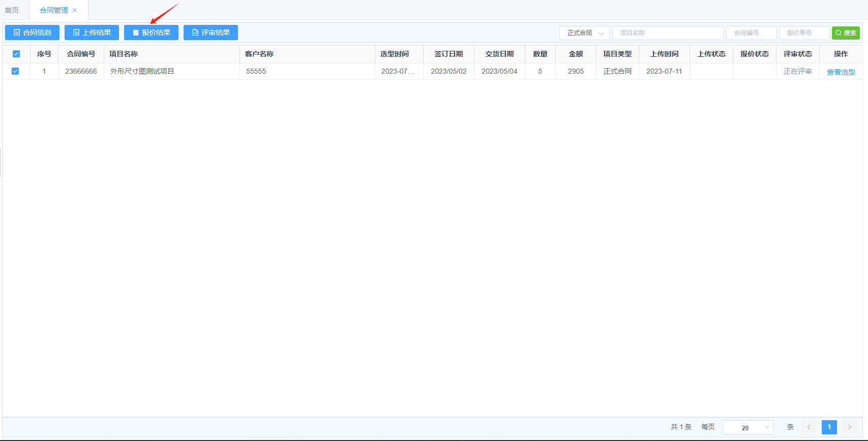Click the 评审结果 icon button
Image resolution: width=868 pixels, height=441 pixels.
[195, 33]
